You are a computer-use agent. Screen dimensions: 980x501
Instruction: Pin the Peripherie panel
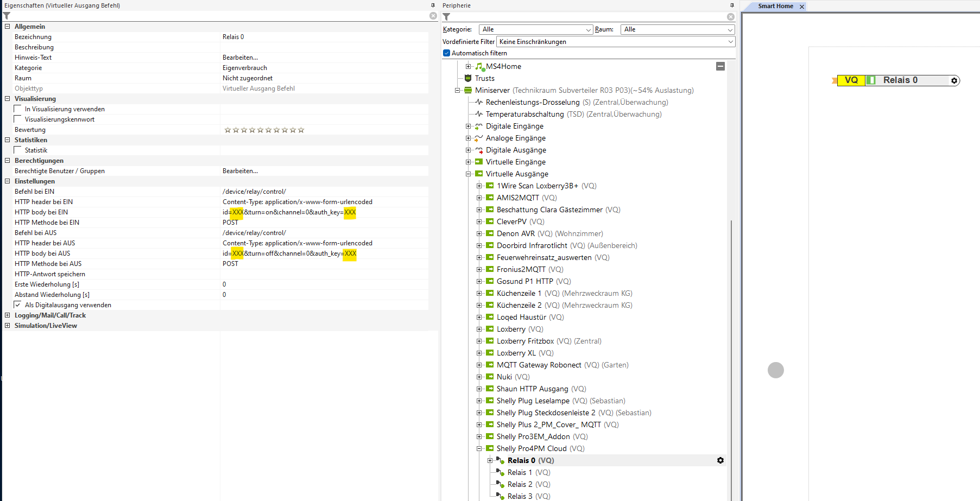click(731, 5)
